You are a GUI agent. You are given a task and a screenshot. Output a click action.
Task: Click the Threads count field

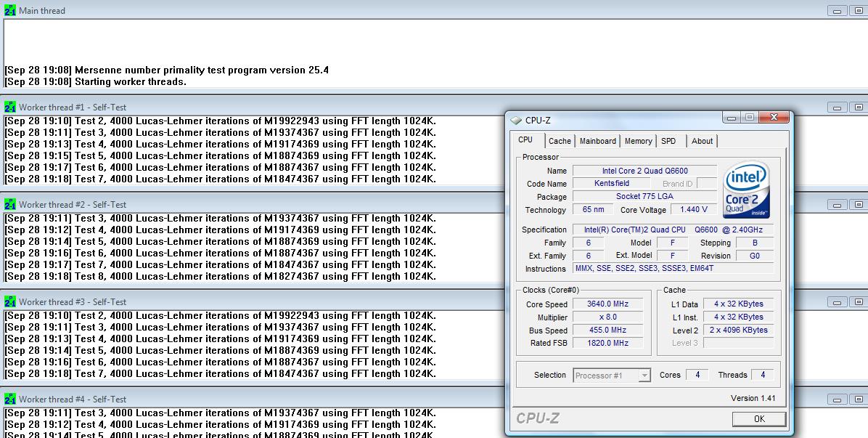762,375
